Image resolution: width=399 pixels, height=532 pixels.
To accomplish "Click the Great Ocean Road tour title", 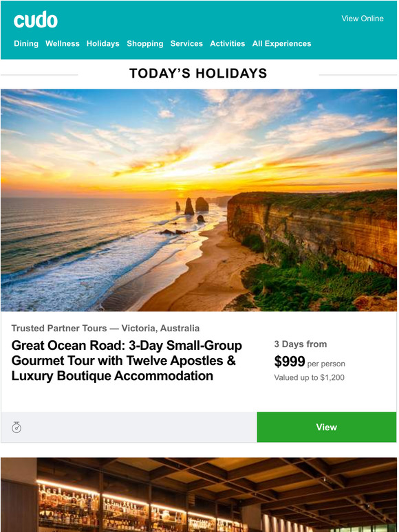I will tap(127, 361).
